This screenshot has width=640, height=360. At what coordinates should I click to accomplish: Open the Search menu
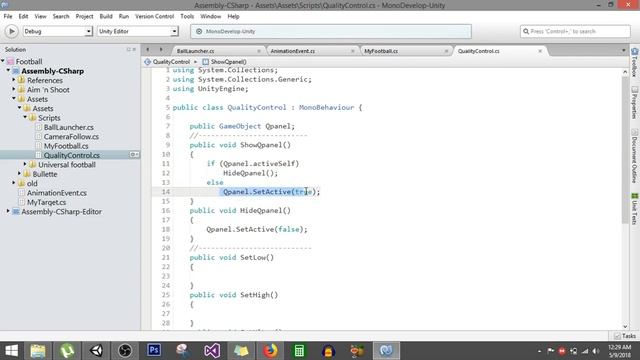click(61, 16)
